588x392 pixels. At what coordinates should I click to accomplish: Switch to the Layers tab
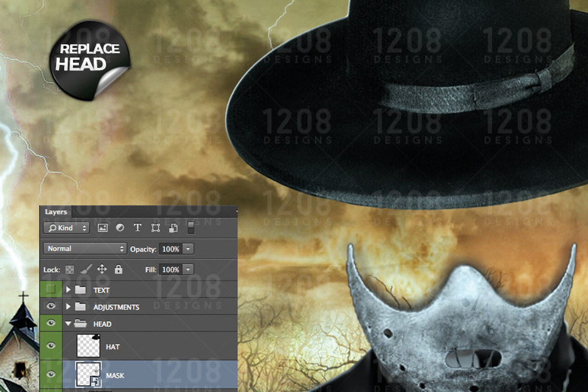[56, 212]
